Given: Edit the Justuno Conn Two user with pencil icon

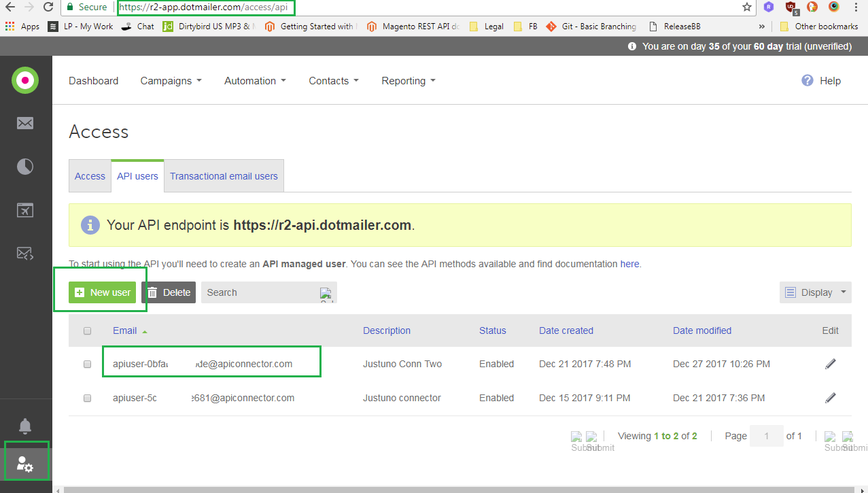Looking at the screenshot, I should [830, 364].
